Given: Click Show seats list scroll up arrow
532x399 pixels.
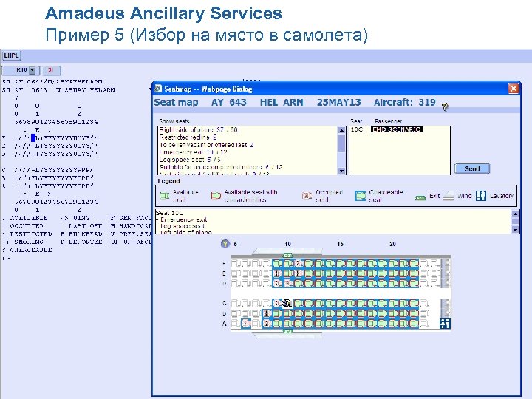Looking at the screenshot, I should pyautogui.click(x=341, y=130).
